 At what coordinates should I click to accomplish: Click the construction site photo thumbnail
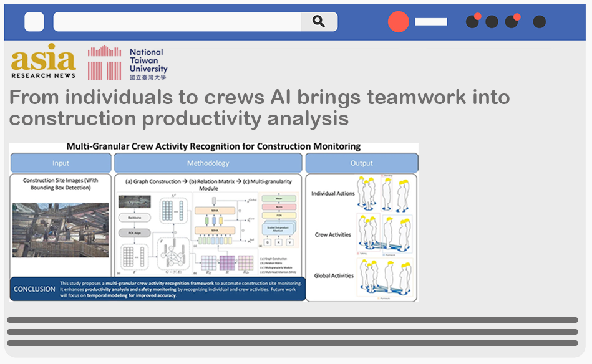coord(61,229)
